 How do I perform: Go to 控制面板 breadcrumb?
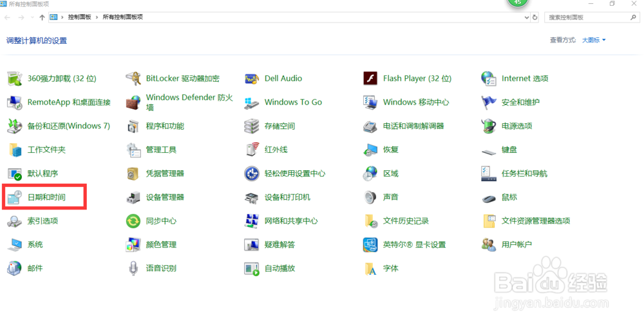point(80,17)
